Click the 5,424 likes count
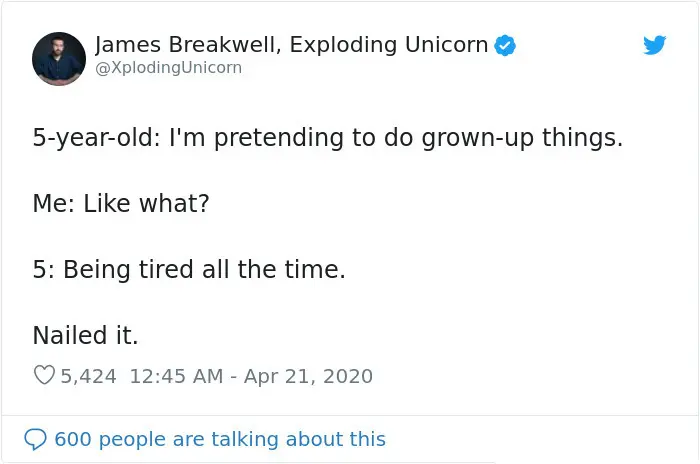Viewport: 700px width, 464px height. pyautogui.click(x=88, y=376)
